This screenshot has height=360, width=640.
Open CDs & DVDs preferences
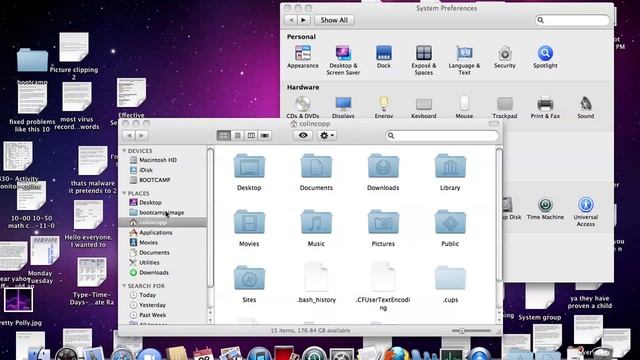coord(302,107)
